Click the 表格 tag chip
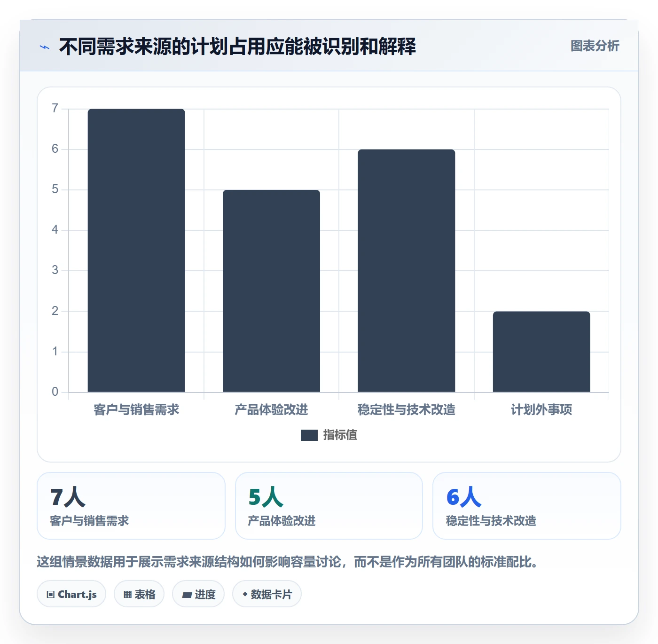The height and width of the screenshot is (644, 658). click(139, 594)
